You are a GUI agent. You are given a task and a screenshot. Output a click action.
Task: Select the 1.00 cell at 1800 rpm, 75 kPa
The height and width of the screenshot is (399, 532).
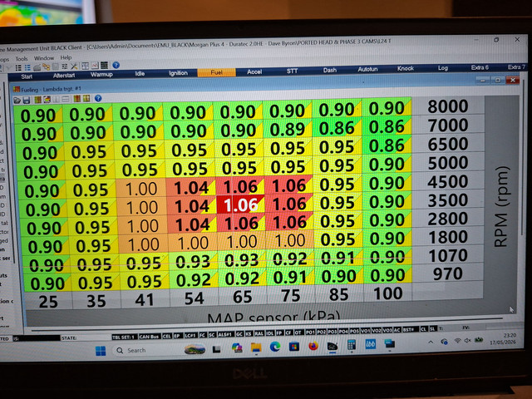(290, 240)
